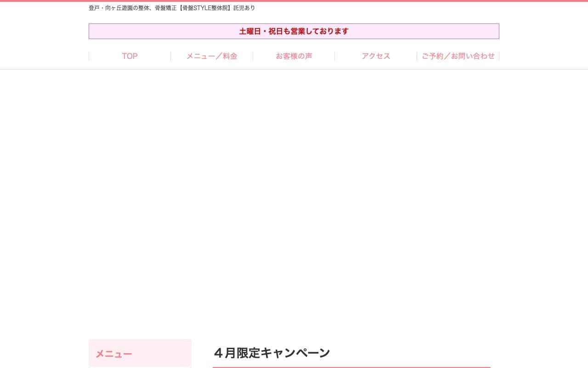
Task: Open ご予約／お問い合わせ to make a reservation
Action: pos(458,56)
